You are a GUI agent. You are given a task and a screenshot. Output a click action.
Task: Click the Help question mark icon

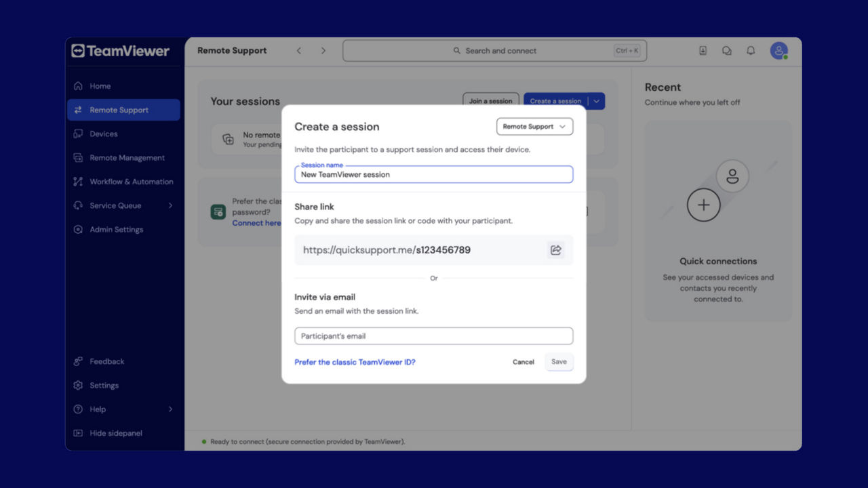click(78, 409)
